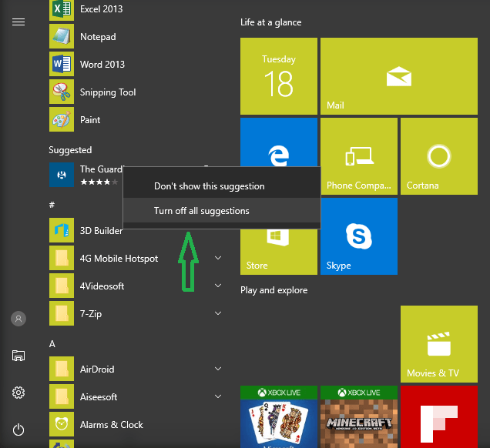Viewport: 490px width, 448px height.
Task: Expand the 7-Zip folder chevron
Action: [218, 313]
